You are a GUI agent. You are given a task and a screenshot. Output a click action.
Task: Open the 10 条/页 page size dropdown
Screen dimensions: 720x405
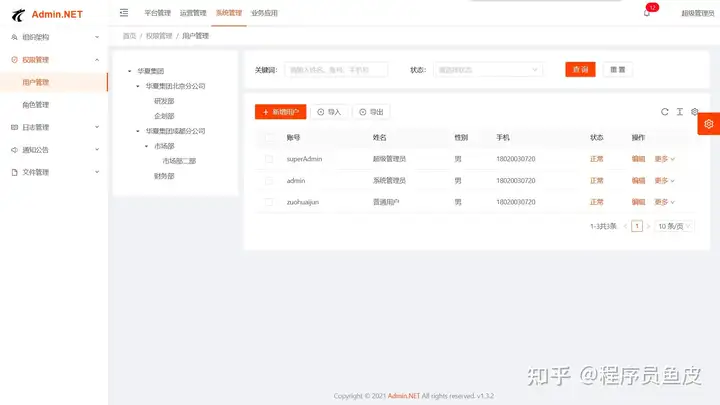click(x=674, y=226)
